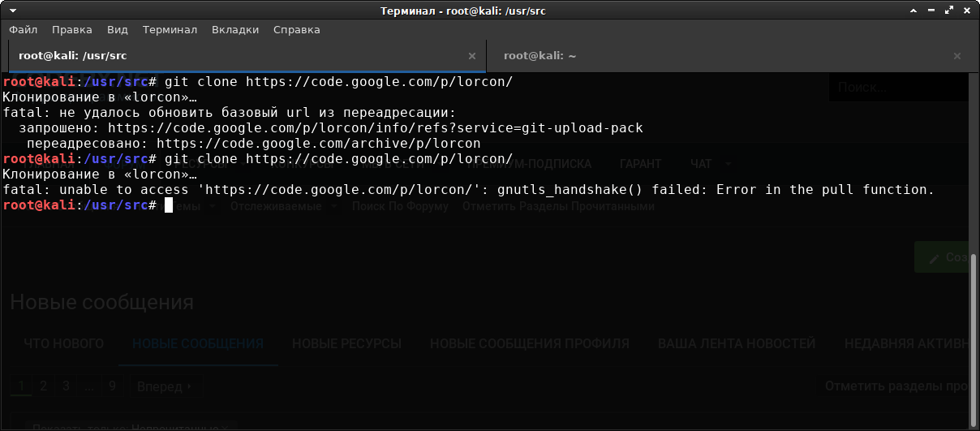
Task: Minimize the terminal window
Action: click(x=933, y=11)
